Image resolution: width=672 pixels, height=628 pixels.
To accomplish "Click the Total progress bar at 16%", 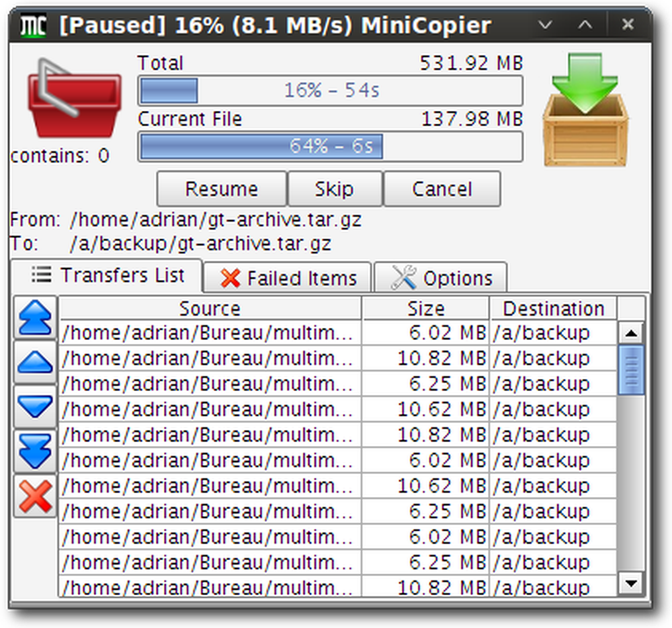I will click(x=330, y=91).
